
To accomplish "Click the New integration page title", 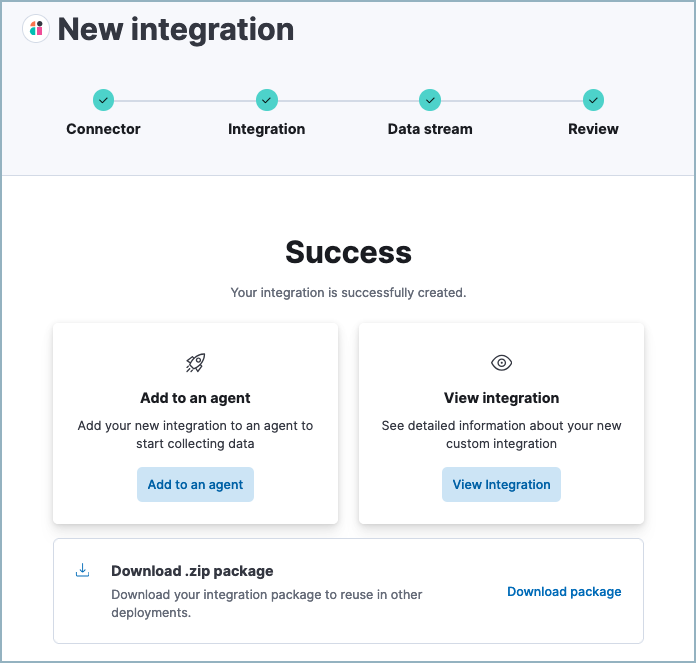I will (176, 30).
